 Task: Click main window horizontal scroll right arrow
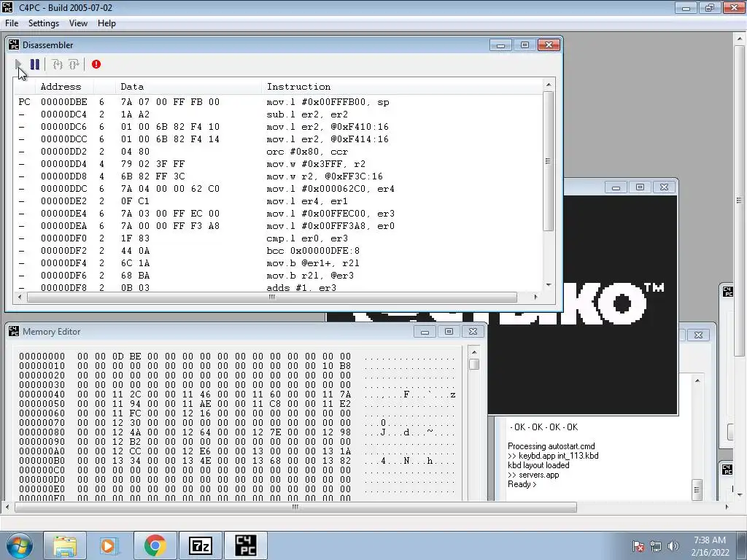click(x=727, y=507)
